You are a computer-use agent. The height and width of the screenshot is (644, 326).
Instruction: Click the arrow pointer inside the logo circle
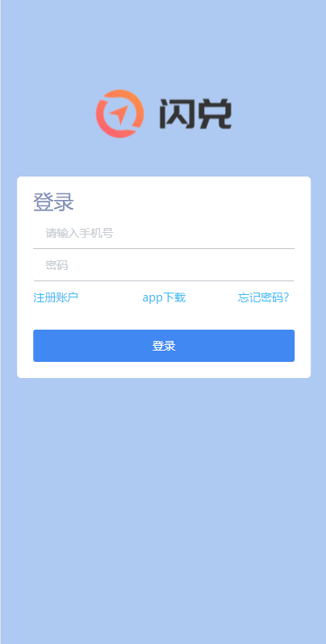click(x=119, y=113)
